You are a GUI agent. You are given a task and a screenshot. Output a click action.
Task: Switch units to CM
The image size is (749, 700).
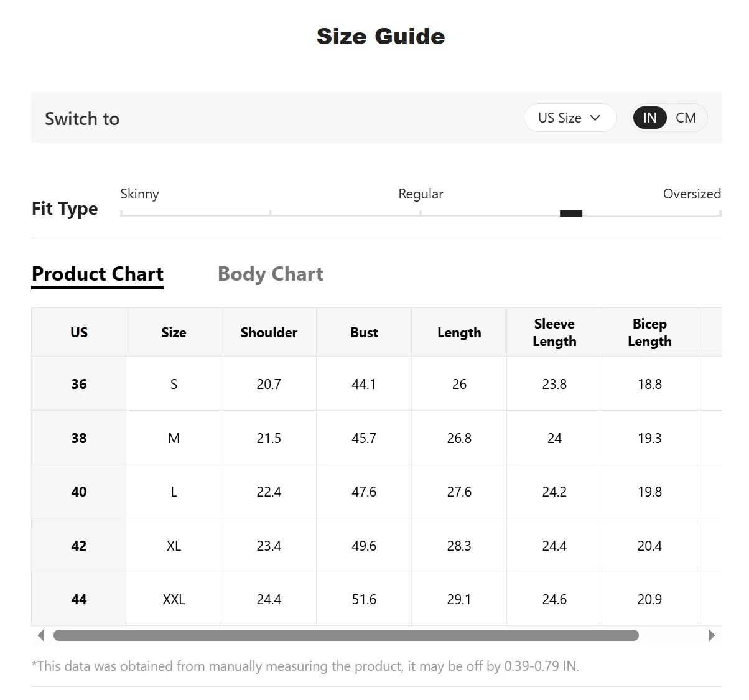click(x=686, y=118)
